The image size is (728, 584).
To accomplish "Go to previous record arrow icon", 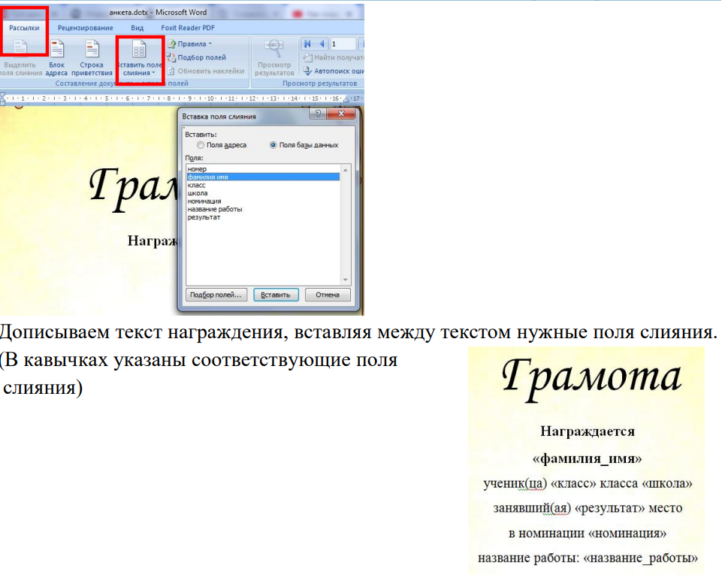I will [x=320, y=44].
